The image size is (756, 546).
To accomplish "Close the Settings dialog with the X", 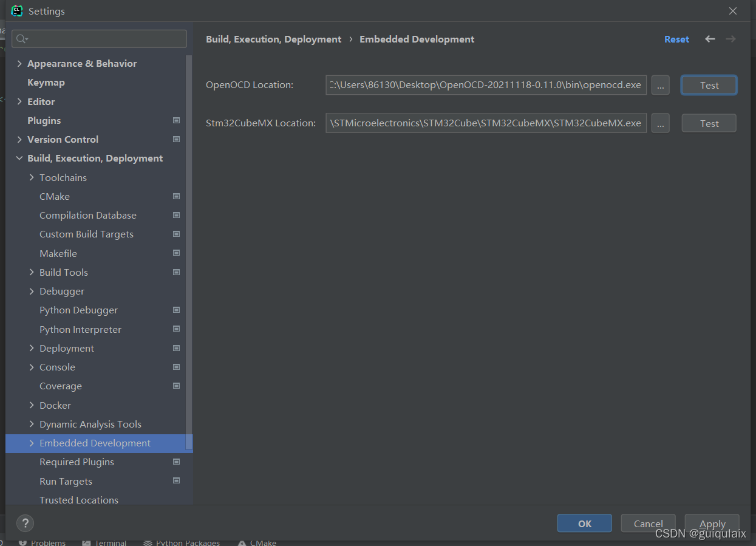I will 733,11.
